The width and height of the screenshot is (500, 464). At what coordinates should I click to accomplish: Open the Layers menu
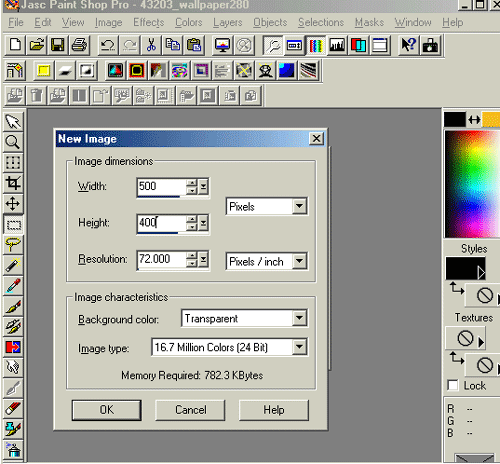[x=228, y=22]
